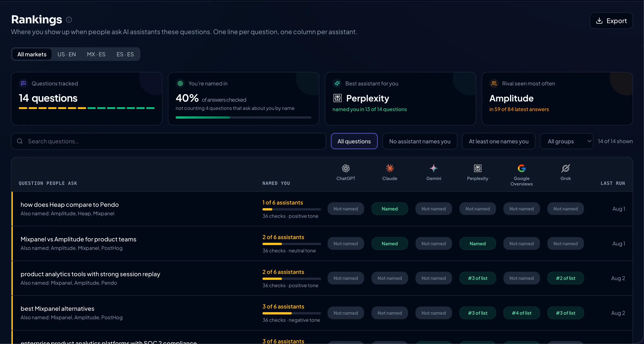This screenshot has width=644, height=344.
Task: Click in 59 of 84 latest answers text
Action: pyautogui.click(x=519, y=109)
